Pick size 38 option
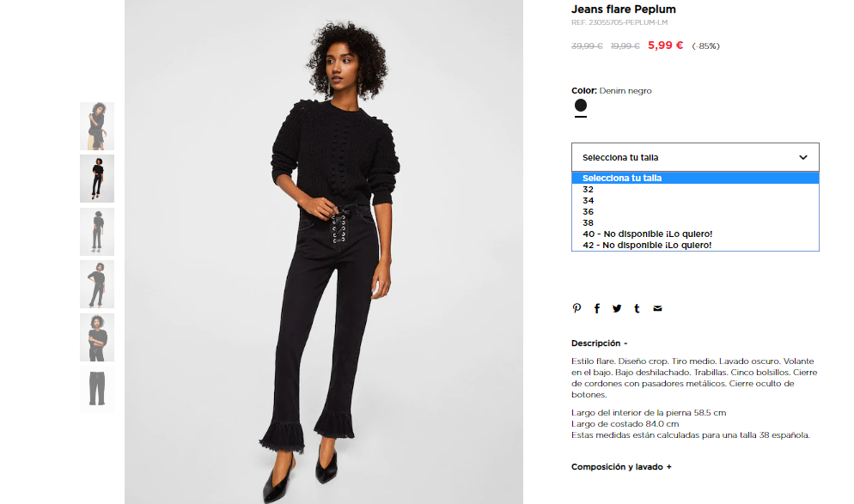The image size is (854, 504). pyautogui.click(x=695, y=222)
